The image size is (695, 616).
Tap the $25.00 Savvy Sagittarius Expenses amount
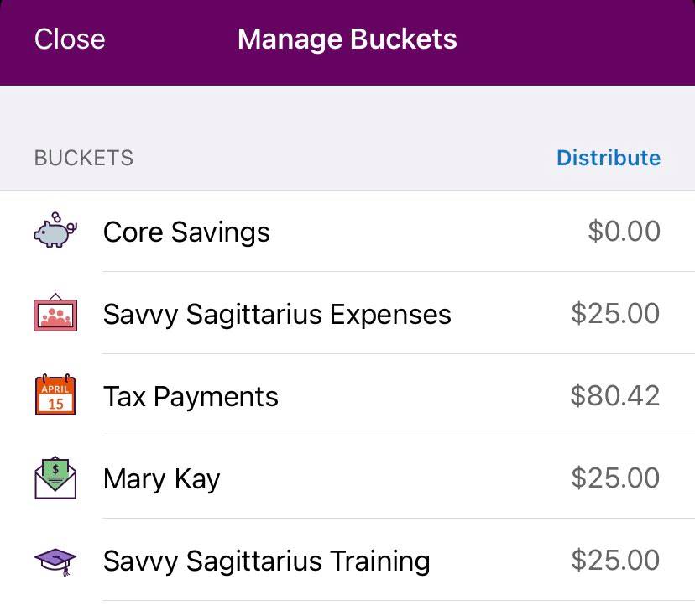tap(615, 314)
